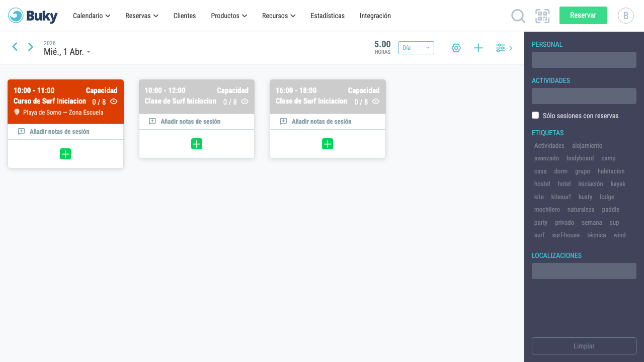Open the Clientes page

pos(185,16)
